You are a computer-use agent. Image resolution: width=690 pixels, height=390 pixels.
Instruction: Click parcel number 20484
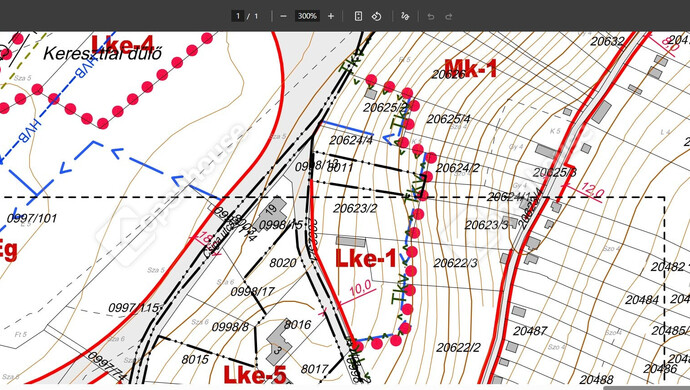coord(642,300)
